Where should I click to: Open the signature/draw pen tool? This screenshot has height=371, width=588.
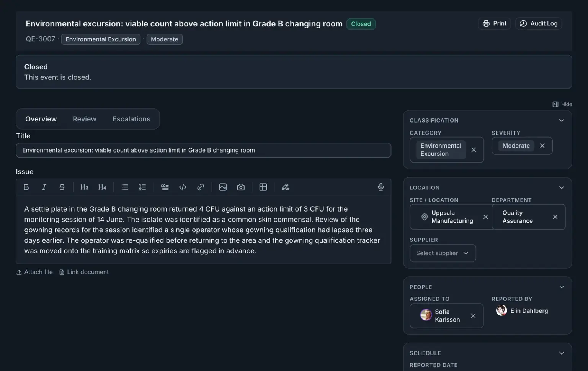286,187
